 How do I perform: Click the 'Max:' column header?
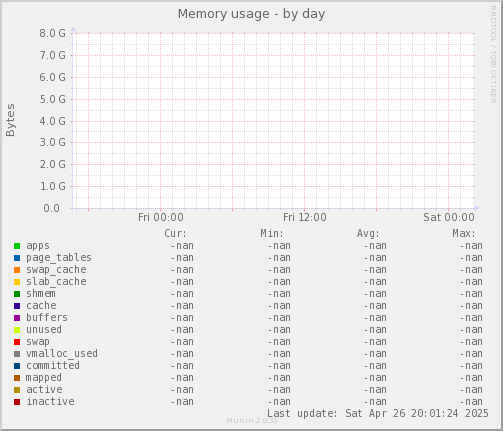[x=464, y=233]
